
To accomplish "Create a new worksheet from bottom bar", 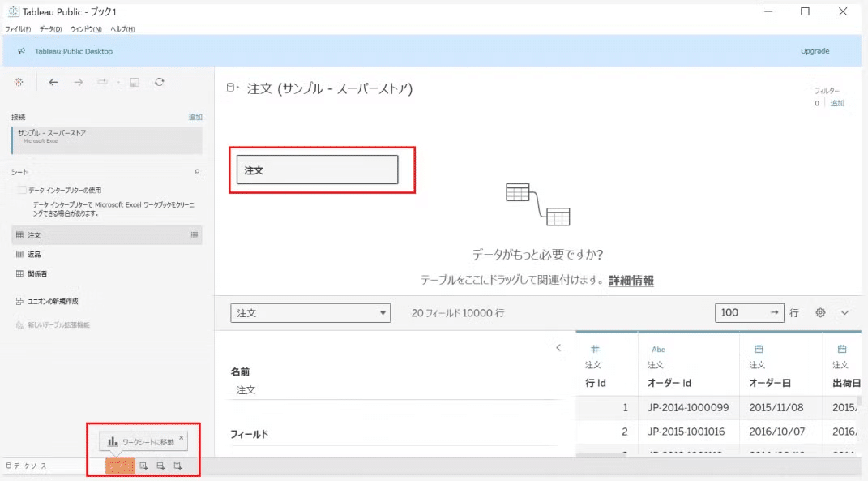I will pyautogui.click(x=143, y=466).
